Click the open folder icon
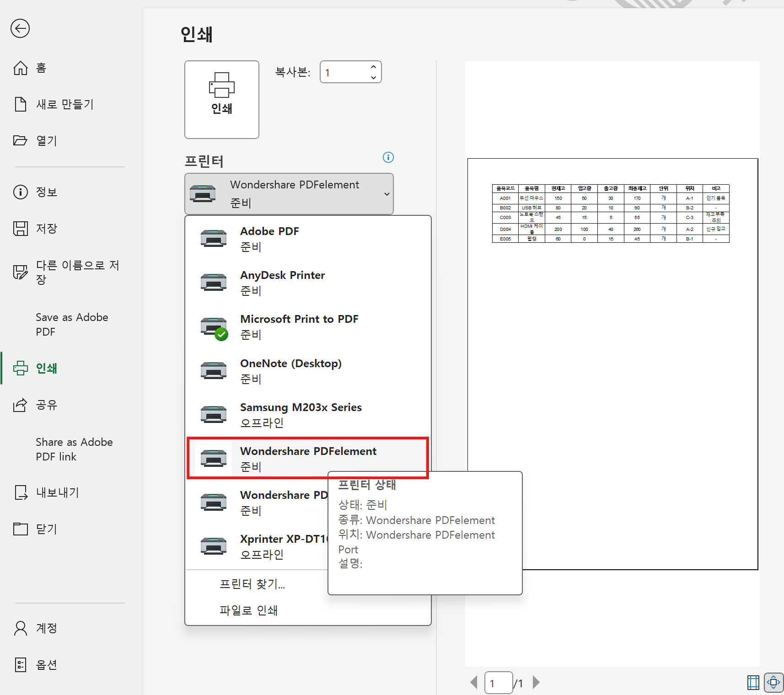Image resolution: width=784 pixels, height=695 pixels. tap(20, 140)
